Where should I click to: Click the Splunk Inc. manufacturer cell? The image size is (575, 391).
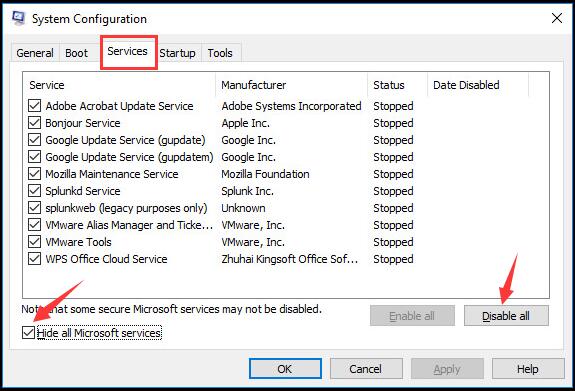(248, 191)
